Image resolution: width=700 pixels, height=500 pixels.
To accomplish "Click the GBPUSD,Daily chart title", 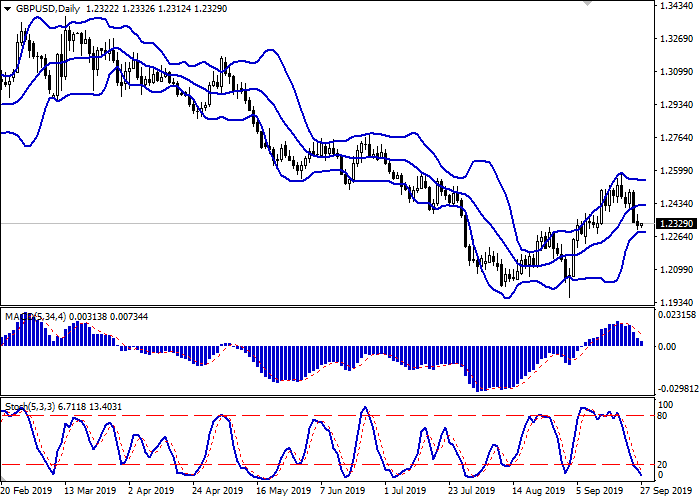I will point(49,9).
